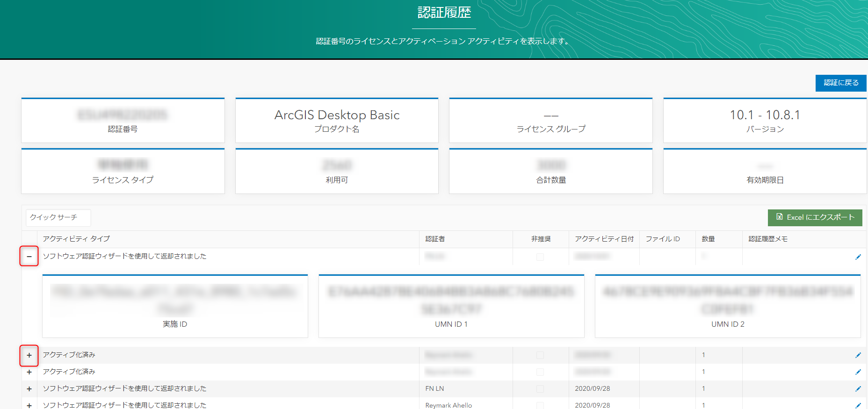The height and width of the screenshot is (409, 868).
Task: Click the UMN ID 1 detail card
Action: (x=451, y=306)
